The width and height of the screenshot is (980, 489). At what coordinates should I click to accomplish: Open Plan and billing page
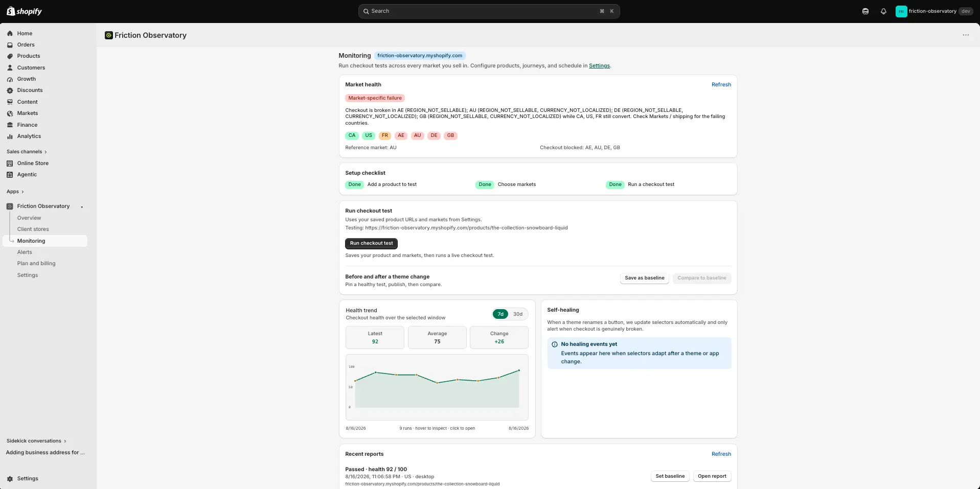click(x=36, y=264)
